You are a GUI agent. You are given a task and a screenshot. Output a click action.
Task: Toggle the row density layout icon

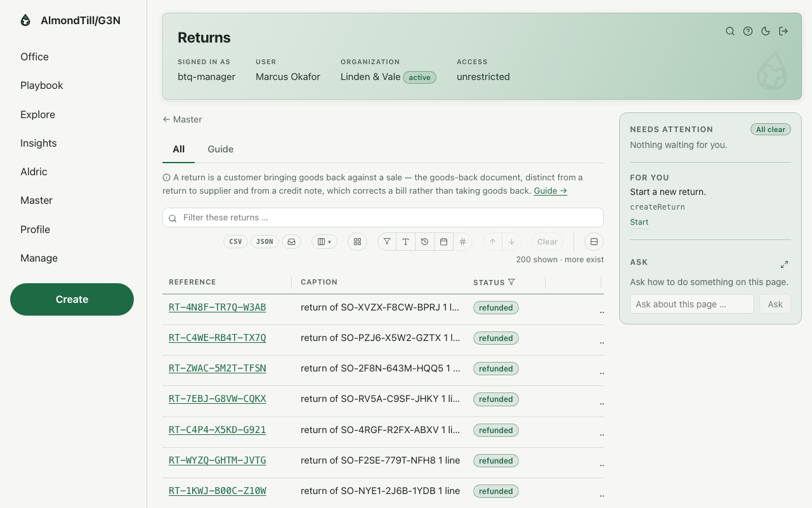click(594, 242)
